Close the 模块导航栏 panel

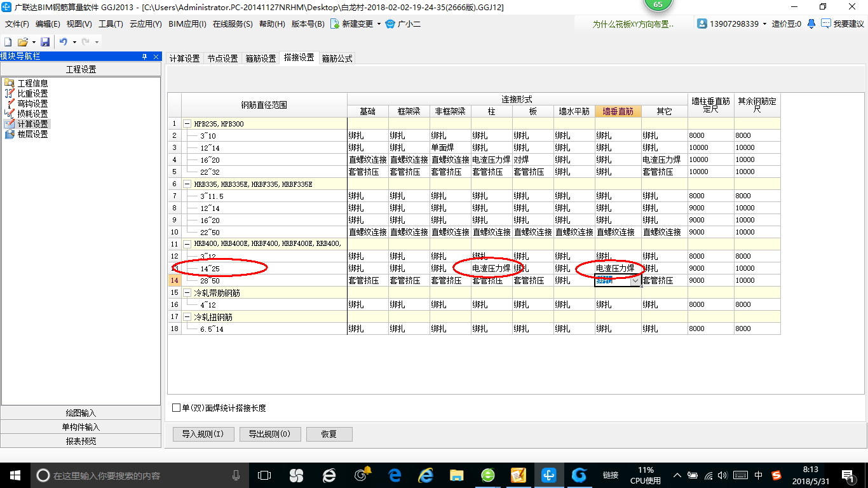(x=155, y=57)
